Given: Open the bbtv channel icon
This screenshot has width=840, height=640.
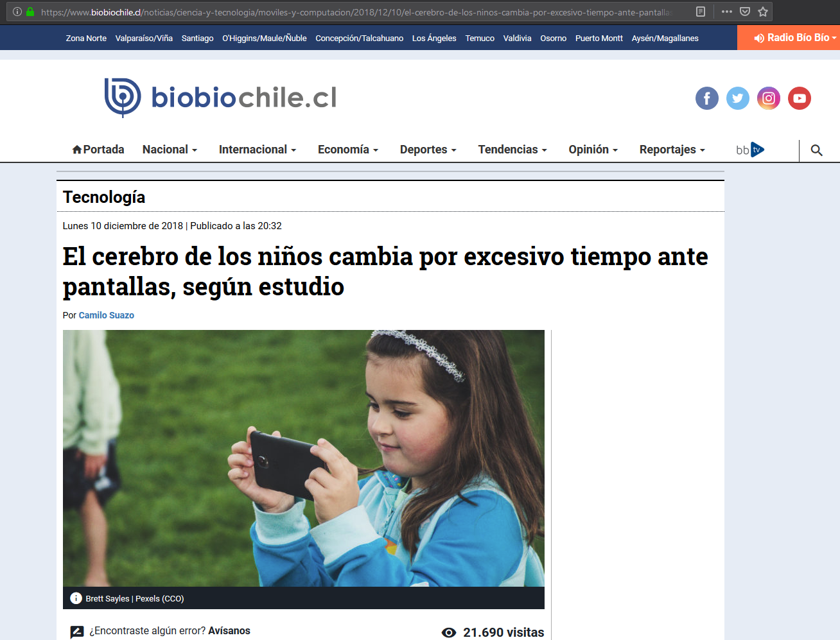Looking at the screenshot, I should [750, 150].
